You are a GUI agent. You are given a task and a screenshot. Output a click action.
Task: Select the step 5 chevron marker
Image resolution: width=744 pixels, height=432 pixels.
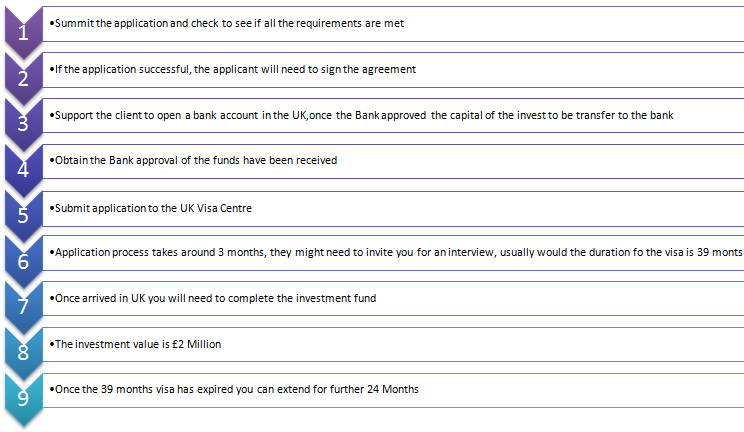click(x=23, y=216)
